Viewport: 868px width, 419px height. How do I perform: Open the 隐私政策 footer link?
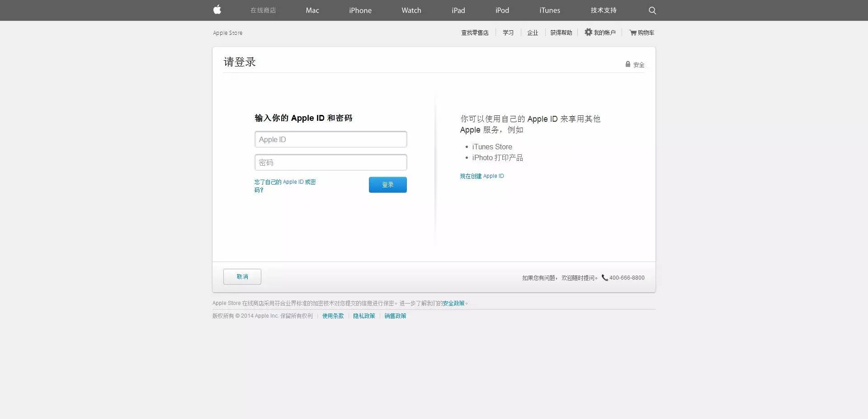pyautogui.click(x=364, y=316)
